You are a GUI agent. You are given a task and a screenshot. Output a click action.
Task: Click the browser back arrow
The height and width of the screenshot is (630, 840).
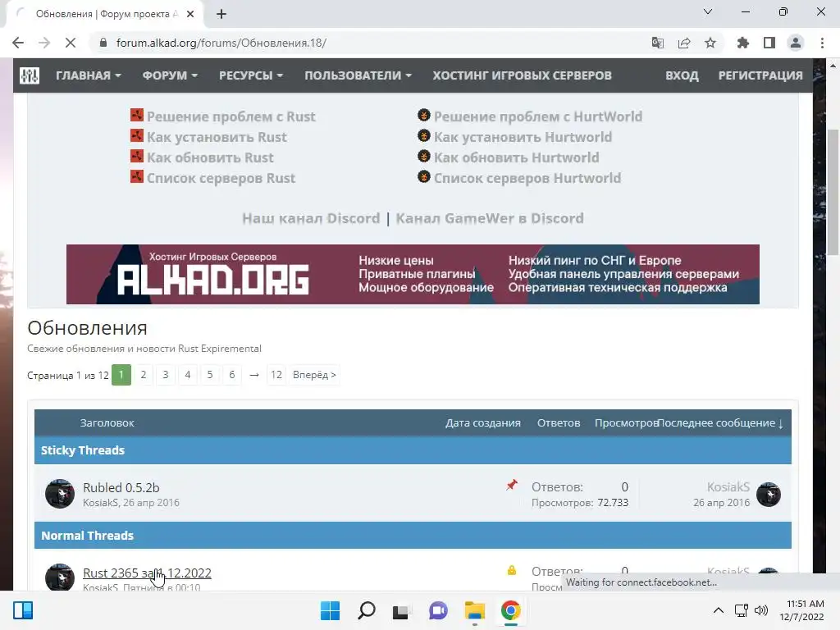[18, 43]
